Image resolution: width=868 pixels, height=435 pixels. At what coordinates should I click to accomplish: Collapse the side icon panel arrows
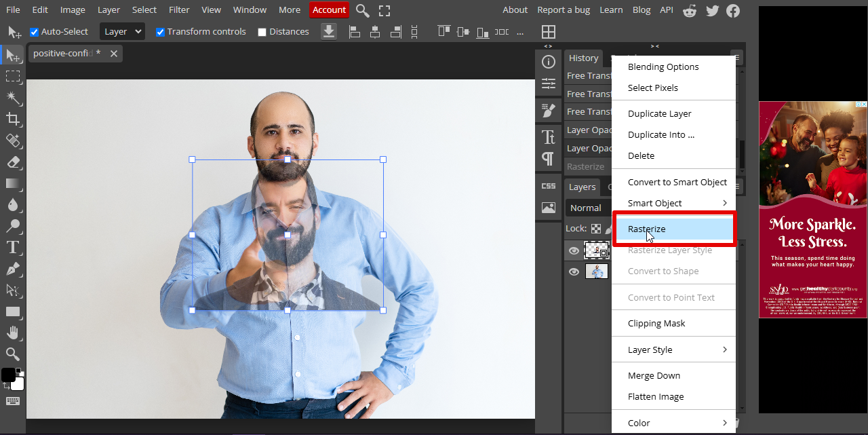pos(548,46)
